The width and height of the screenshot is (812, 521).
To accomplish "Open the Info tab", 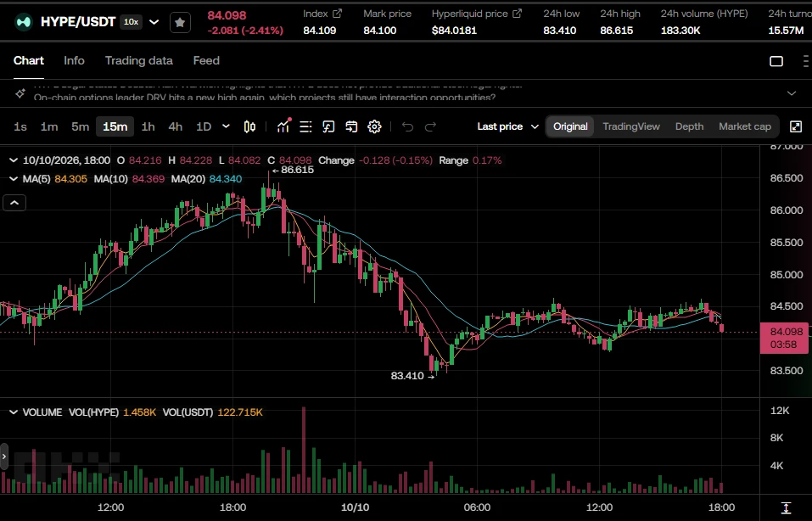I will [x=74, y=60].
